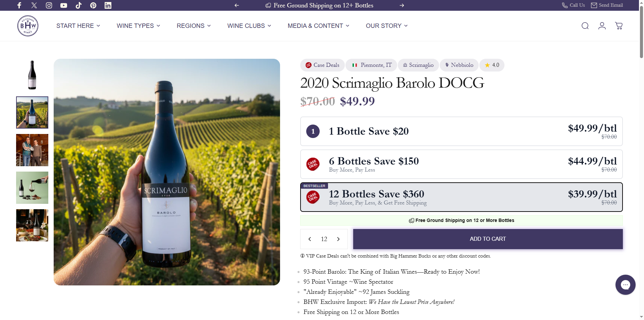Select the vineyard photo thumbnail
The height and width of the screenshot is (320, 644).
coord(32,112)
